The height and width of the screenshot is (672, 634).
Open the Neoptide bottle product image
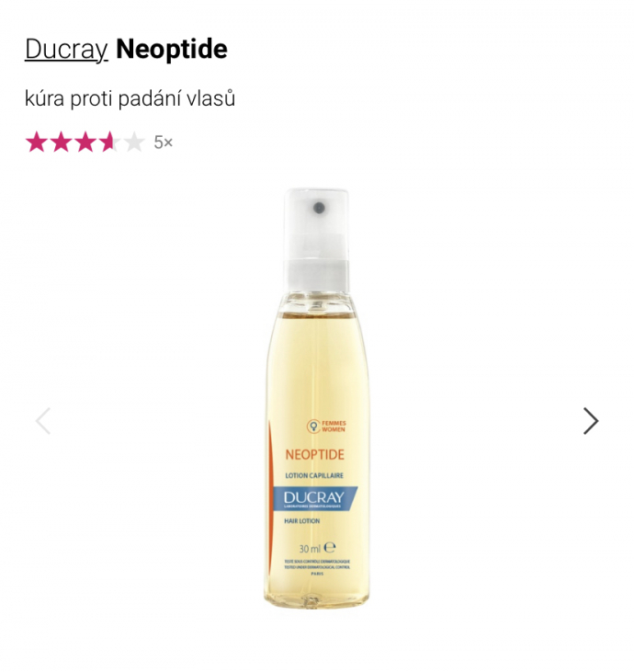[317, 398]
